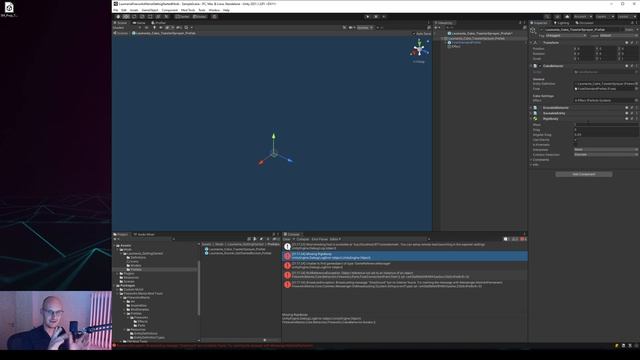Screen dimensions: 640x360
Task: Toggle Error Pause in Console
Action: pos(320,239)
